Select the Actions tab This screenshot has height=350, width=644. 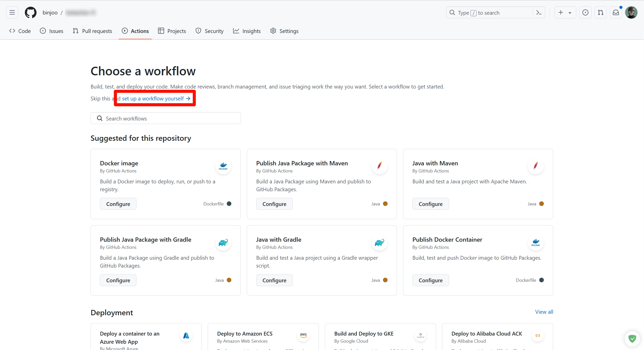coord(135,31)
